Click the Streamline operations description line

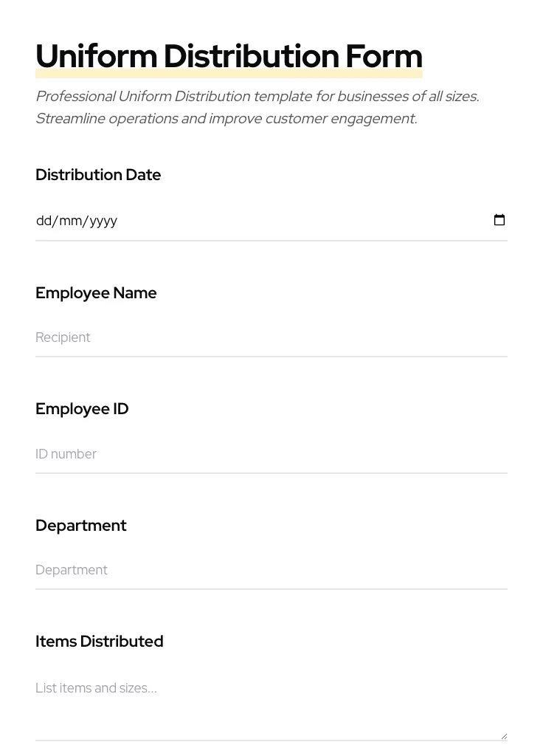click(226, 119)
